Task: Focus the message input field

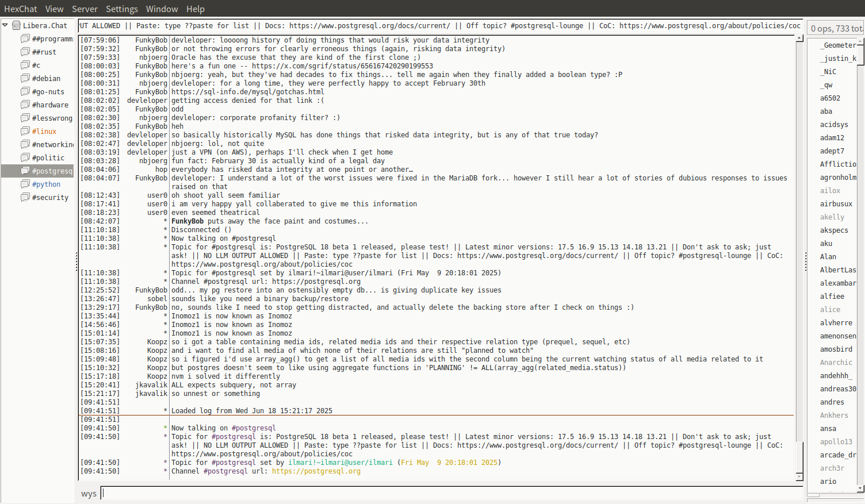Action: tap(449, 493)
